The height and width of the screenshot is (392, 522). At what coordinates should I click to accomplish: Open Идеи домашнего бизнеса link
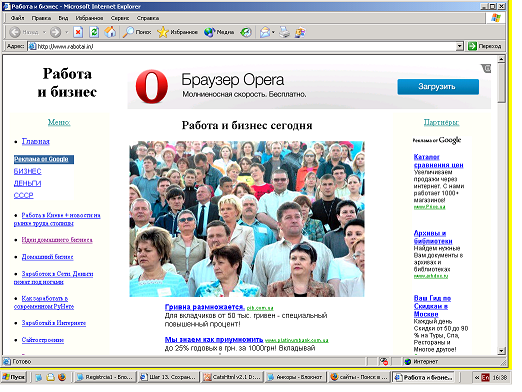(x=57, y=240)
